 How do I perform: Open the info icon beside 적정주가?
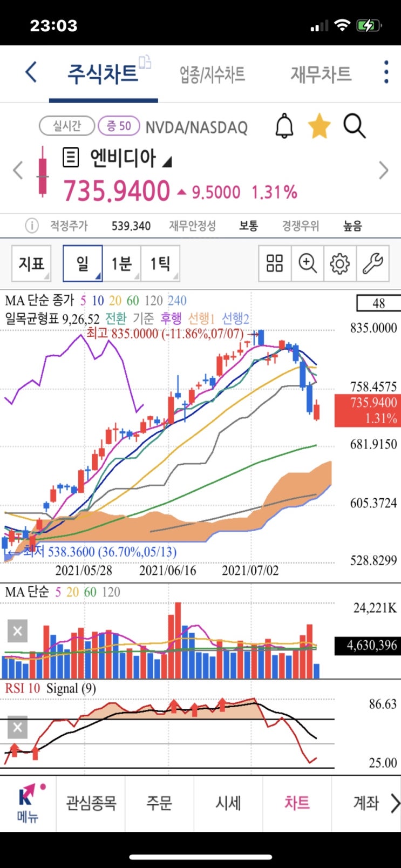pos(32,226)
